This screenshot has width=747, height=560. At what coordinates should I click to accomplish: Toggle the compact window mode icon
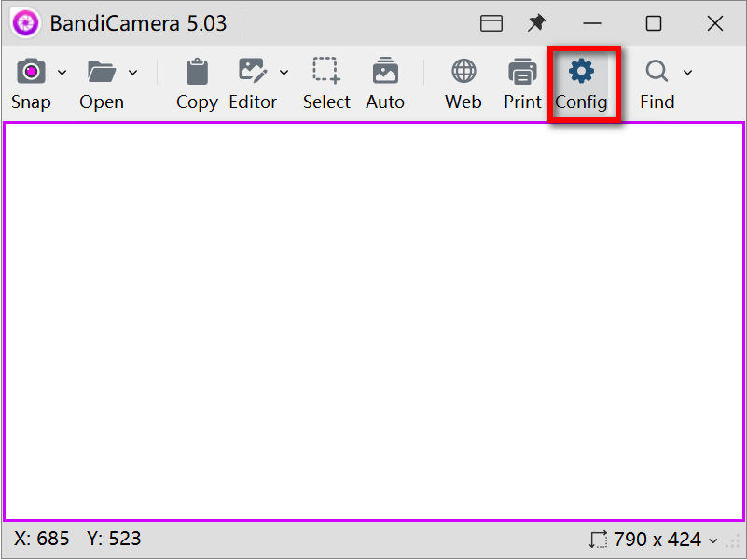tap(491, 23)
